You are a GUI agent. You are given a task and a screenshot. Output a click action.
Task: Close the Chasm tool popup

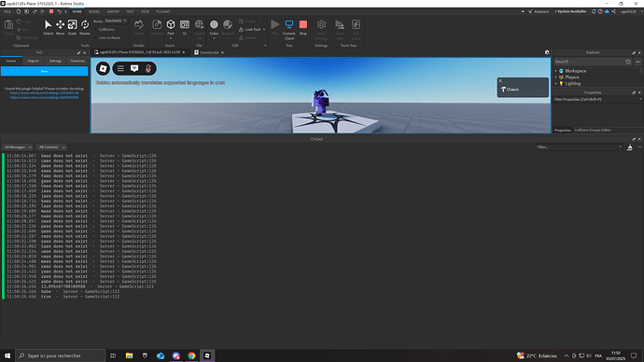tap(500, 80)
